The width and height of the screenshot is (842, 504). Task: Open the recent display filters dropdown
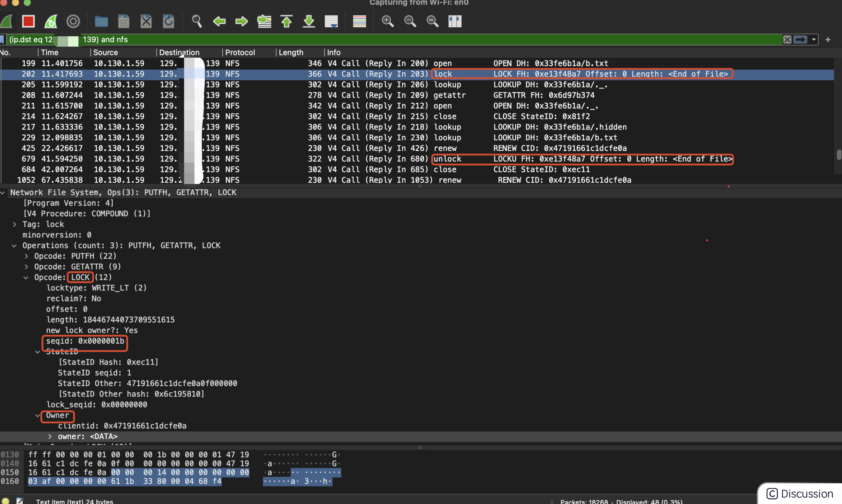point(813,40)
